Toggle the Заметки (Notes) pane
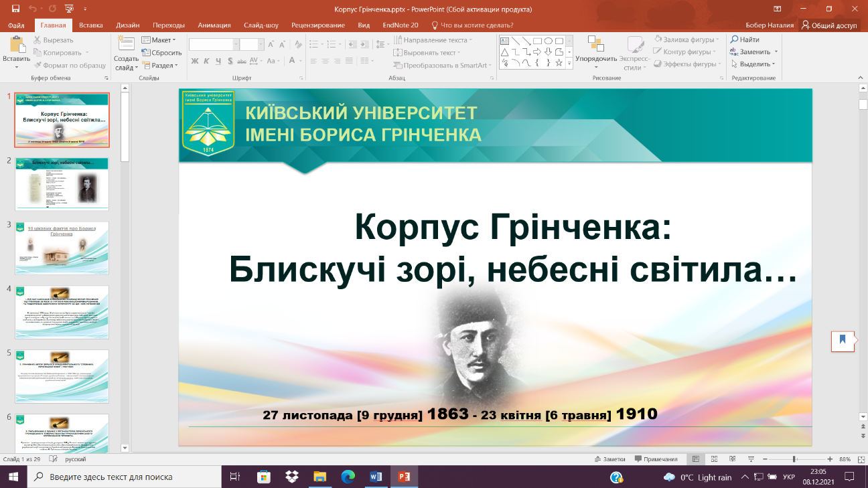 click(609, 459)
